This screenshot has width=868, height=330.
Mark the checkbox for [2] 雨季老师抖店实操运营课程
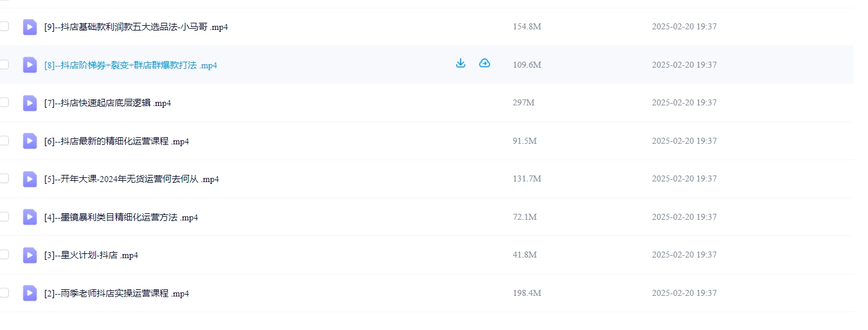pyautogui.click(x=4, y=293)
